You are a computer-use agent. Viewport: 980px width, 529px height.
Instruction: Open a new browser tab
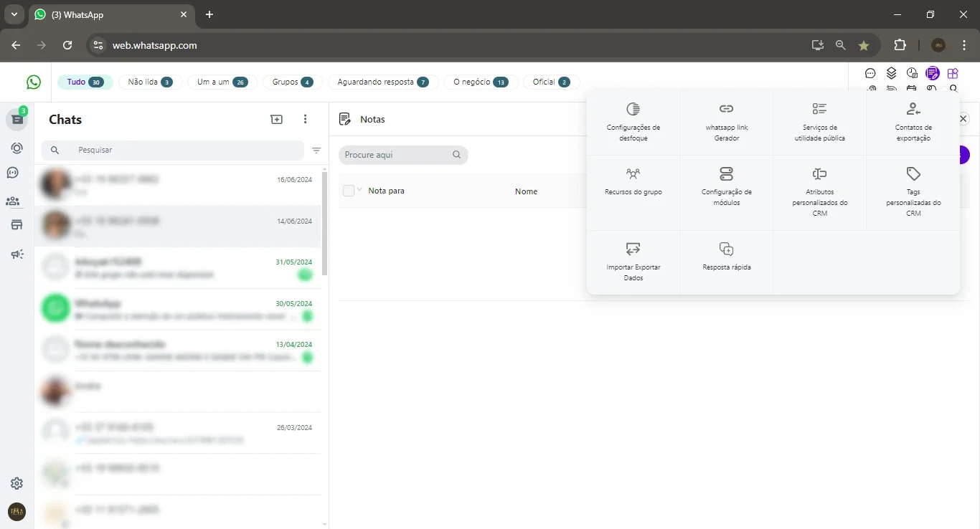point(209,14)
